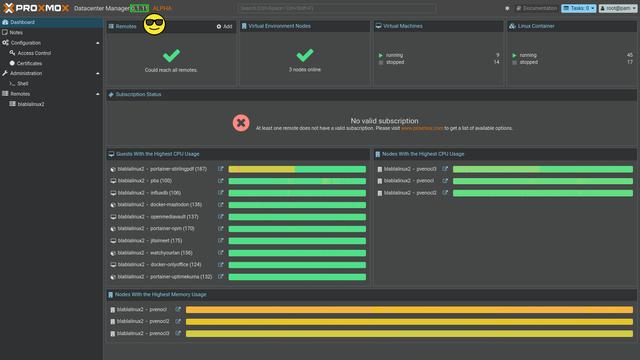
Task: Open external link for pvenocl3 CPU node
Action: (x=445, y=169)
